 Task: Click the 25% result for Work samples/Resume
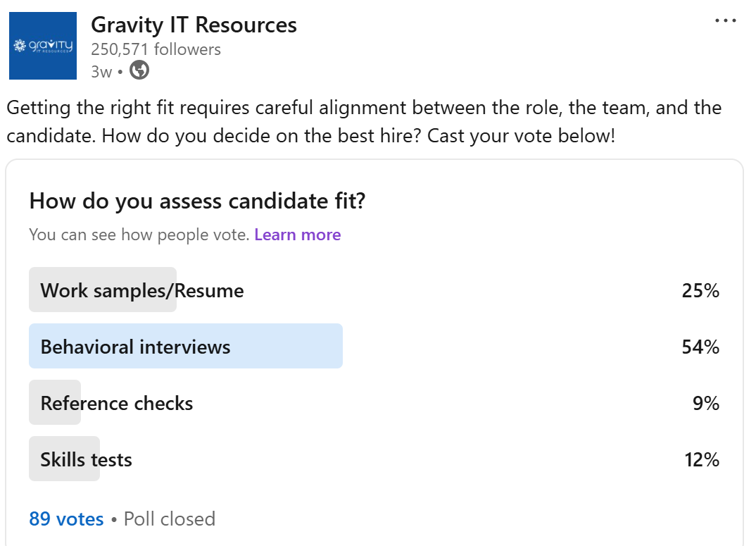tap(700, 291)
